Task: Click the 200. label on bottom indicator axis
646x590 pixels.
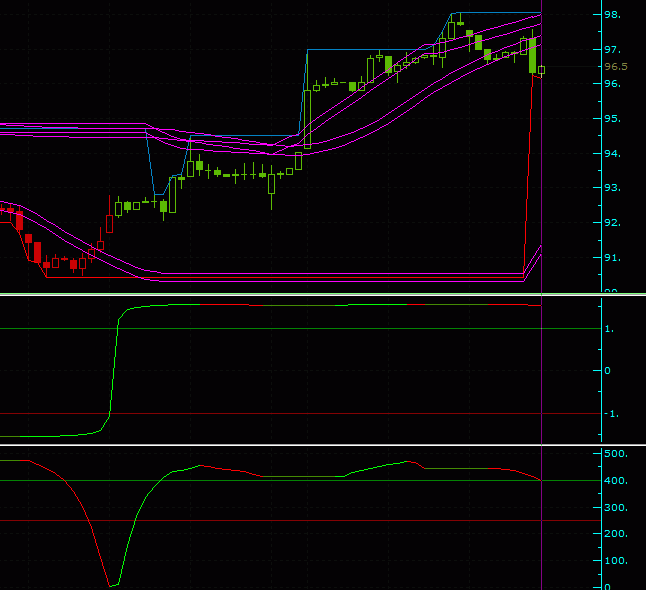Action: tap(616, 534)
